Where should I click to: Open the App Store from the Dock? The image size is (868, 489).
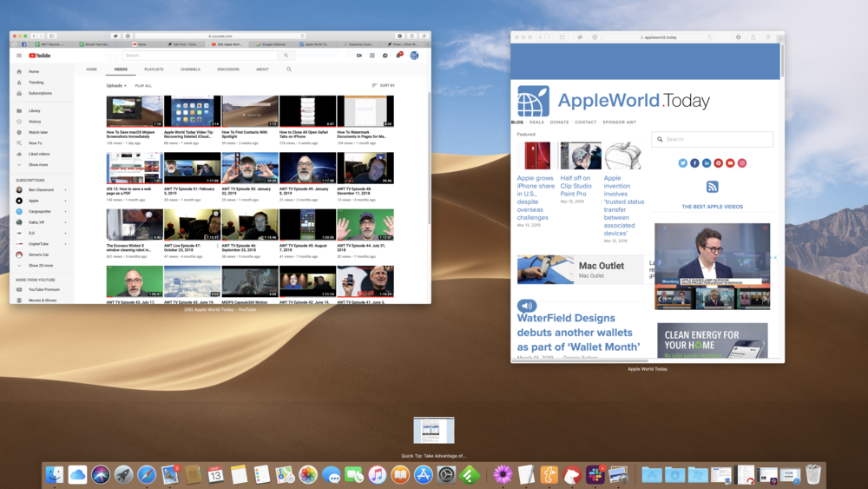click(424, 474)
